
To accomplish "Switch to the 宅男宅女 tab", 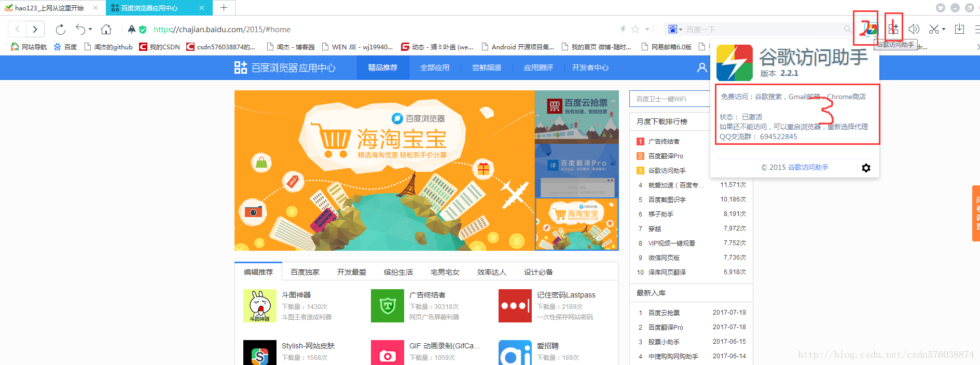I will coord(445,272).
